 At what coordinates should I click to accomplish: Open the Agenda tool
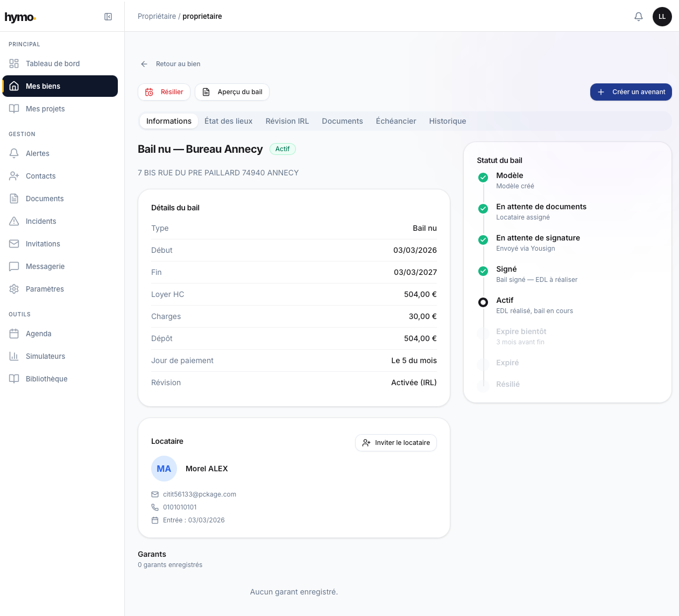(x=38, y=334)
